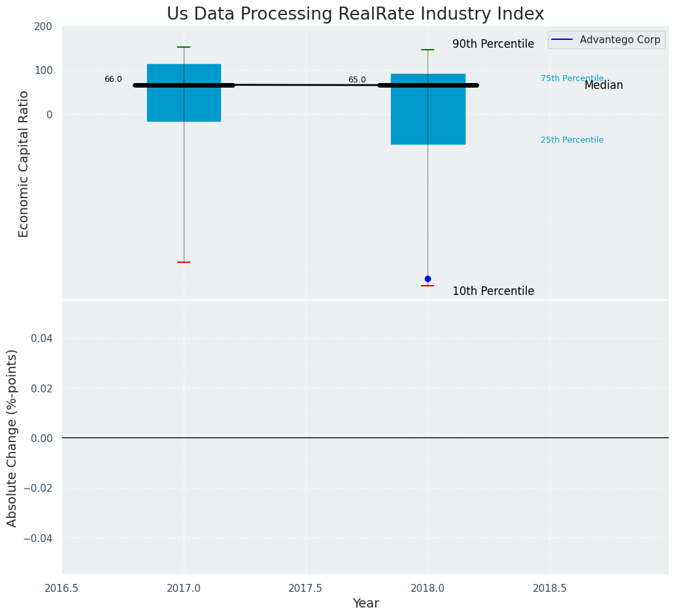
Task: Click the 66.0 median value label
Action: (113, 79)
